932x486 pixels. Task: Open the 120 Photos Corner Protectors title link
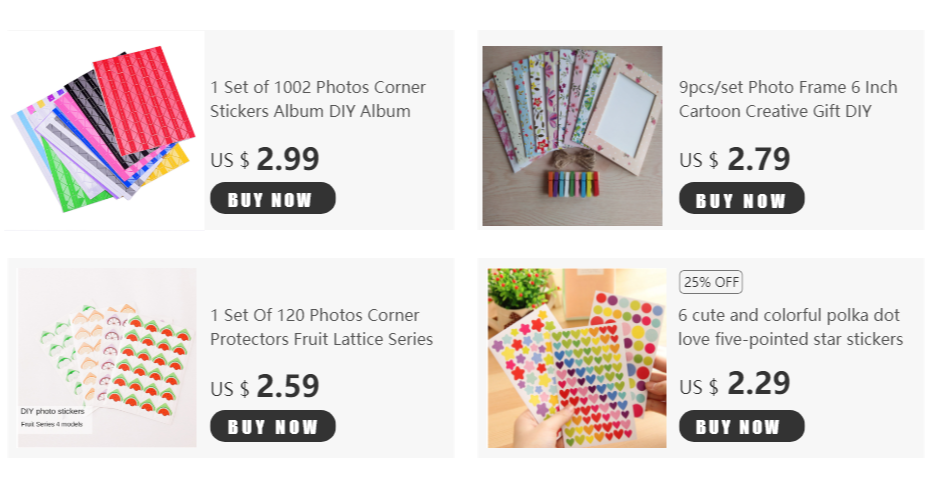(321, 327)
